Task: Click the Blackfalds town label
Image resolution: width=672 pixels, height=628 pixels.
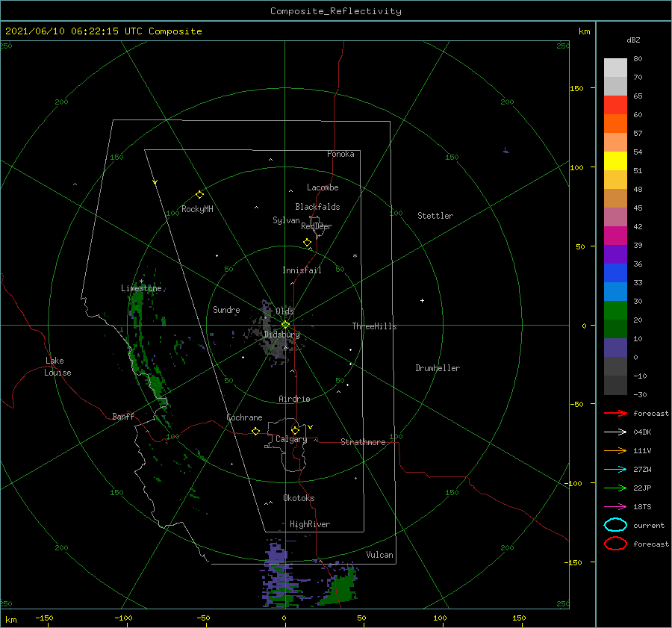Action: pos(317,207)
